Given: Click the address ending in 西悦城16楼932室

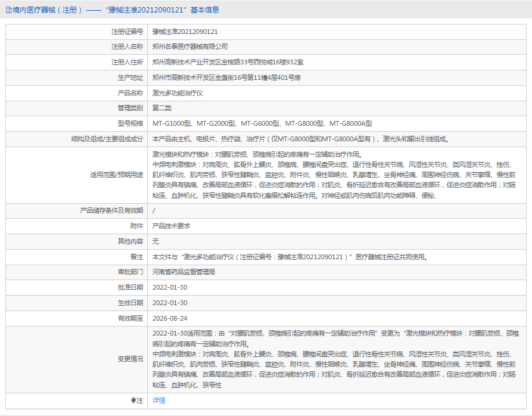Looking at the screenshot, I should [228, 63].
